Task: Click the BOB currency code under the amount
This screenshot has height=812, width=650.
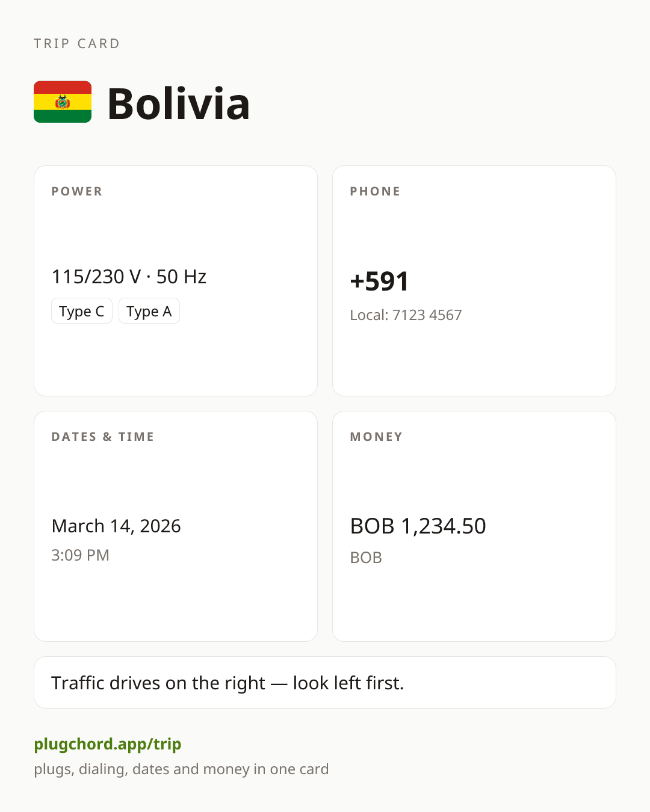Action: tap(366, 558)
